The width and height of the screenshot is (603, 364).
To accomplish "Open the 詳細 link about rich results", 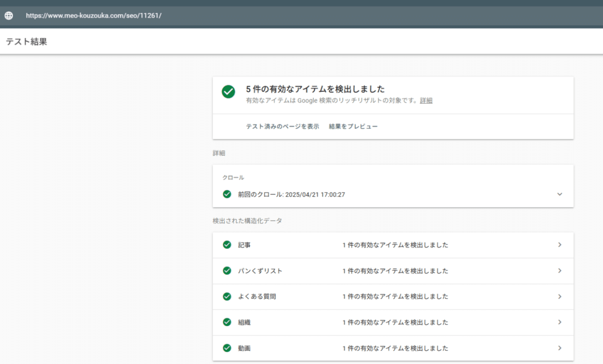I will pyautogui.click(x=426, y=101).
